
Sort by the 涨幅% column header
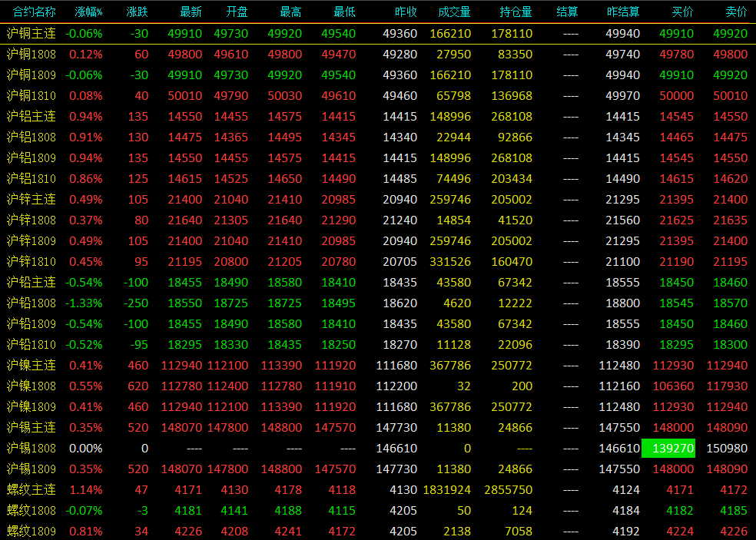(x=88, y=12)
